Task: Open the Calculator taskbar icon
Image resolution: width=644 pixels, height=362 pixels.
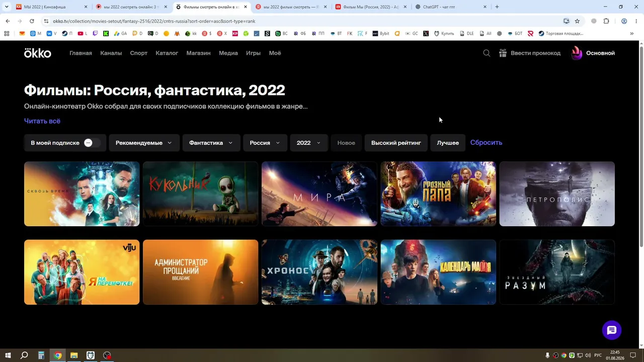Action: click(41, 355)
